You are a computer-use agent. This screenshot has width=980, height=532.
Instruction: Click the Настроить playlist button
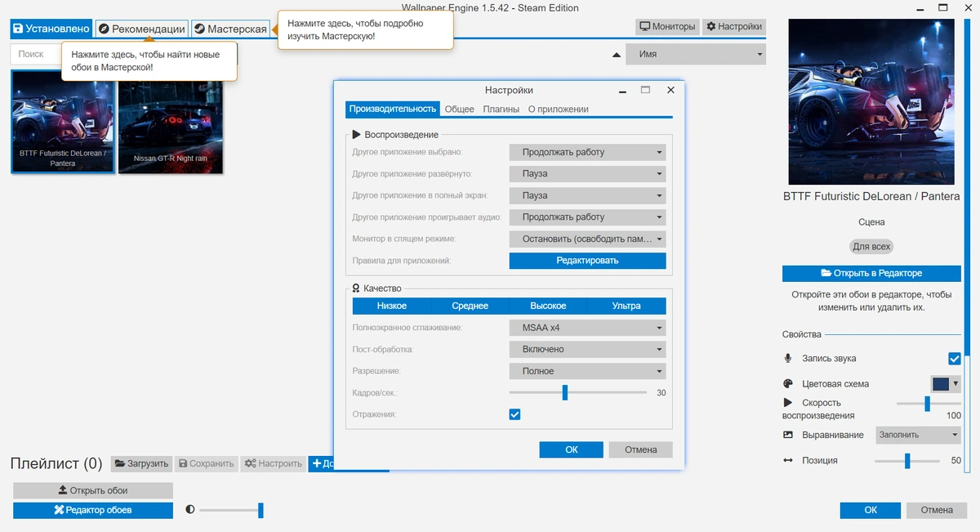click(x=273, y=463)
